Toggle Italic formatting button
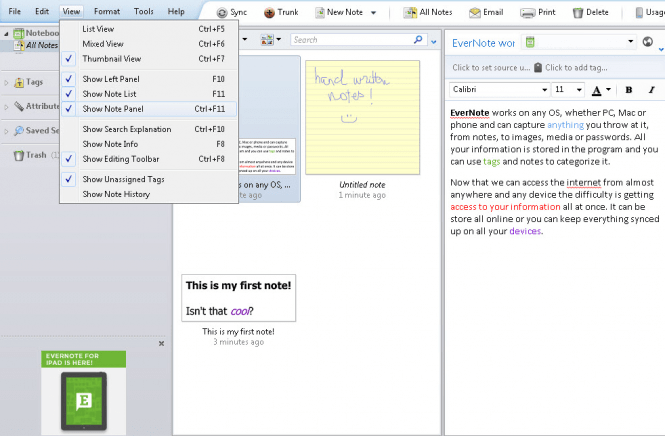 click(651, 89)
